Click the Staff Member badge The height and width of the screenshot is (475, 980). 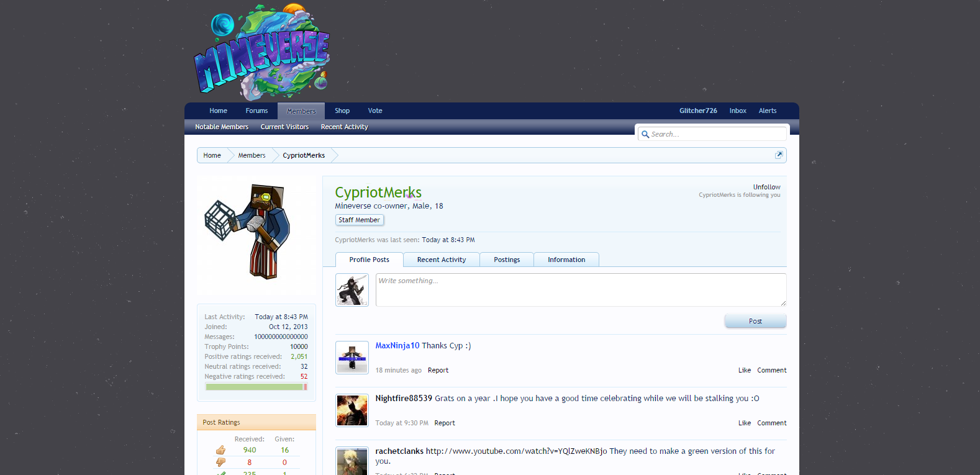(x=359, y=220)
